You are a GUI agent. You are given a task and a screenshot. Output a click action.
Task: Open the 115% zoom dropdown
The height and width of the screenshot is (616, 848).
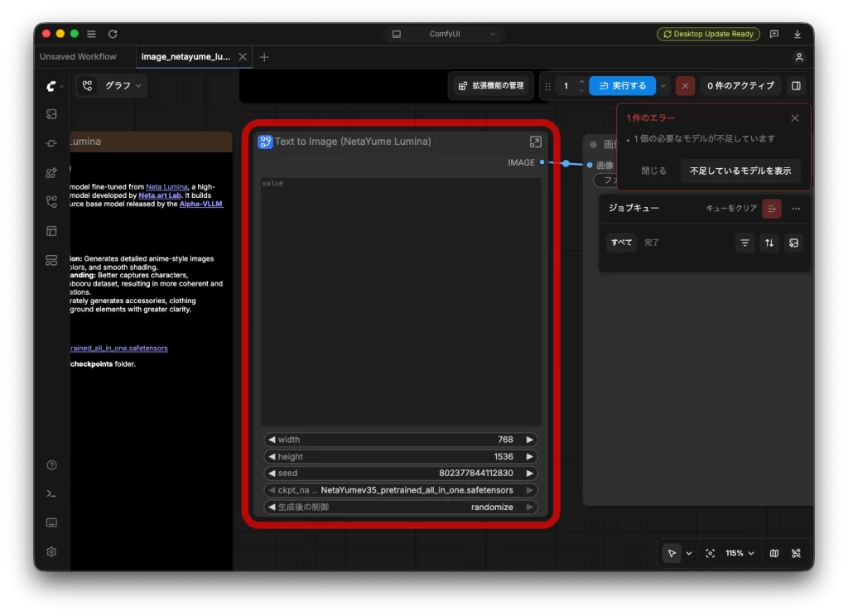(740, 553)
